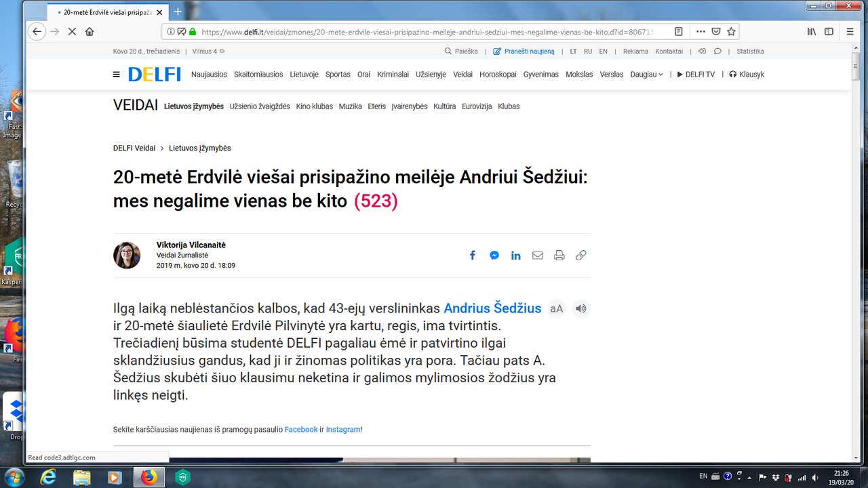The image size is (868, 488).
Task: Copy article link icon
Action: click(581, 256)
